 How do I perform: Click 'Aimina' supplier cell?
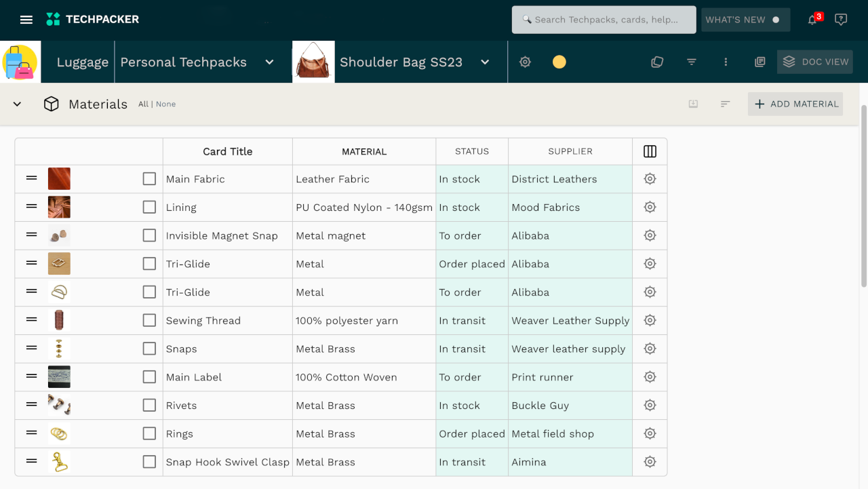pyautogui.click(x=570, y=462)
